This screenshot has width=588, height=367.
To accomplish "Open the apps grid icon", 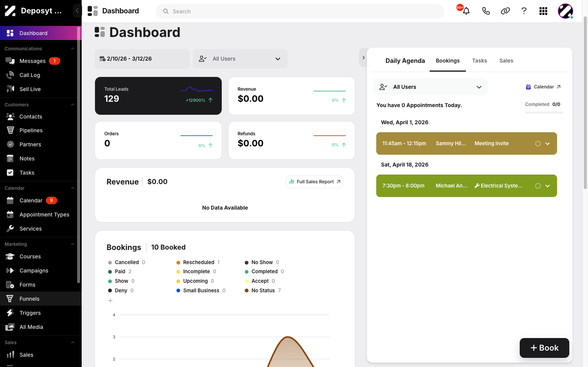I will coord(543,11).
